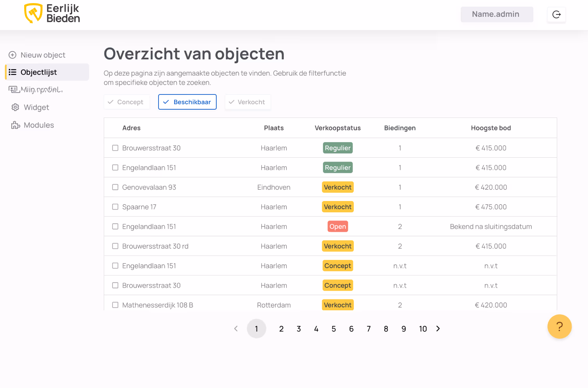Image resolution: width=588 pixels, height=388 pixels.
Task: Jump to page 5 in pagination
Action: pyautogui.click(x=334, y=329)
